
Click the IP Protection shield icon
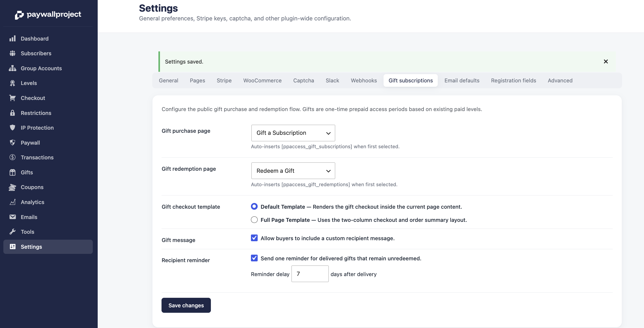click(12, 128)
